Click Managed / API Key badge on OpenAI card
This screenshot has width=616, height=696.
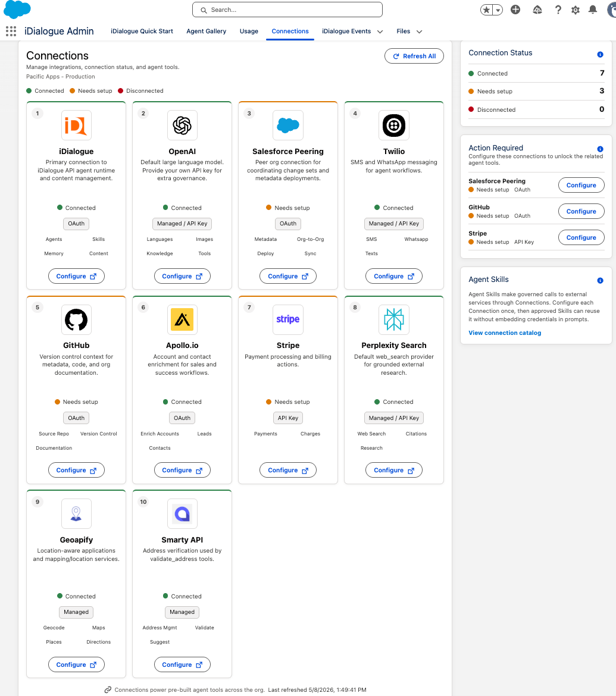click(182, 224)
